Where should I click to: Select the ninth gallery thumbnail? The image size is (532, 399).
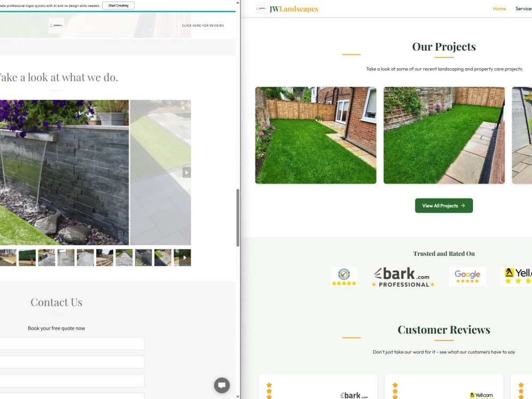tap(163, 257)
